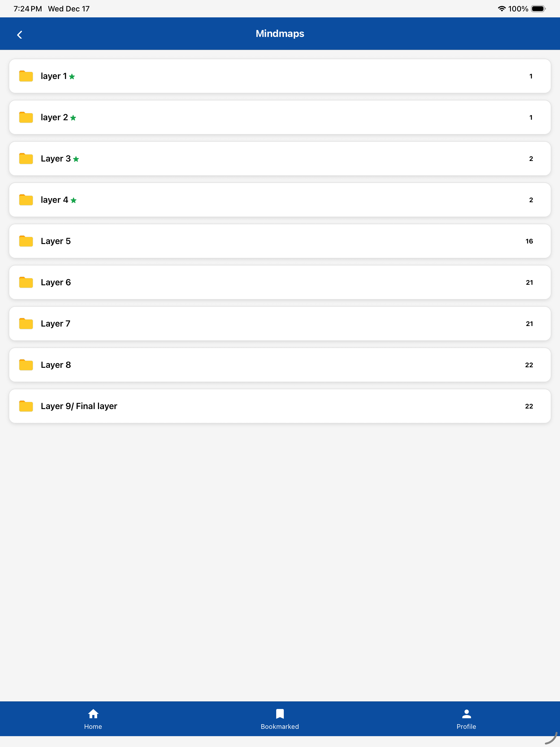Open the Home tab icon
560x747 pixels.
93,714
